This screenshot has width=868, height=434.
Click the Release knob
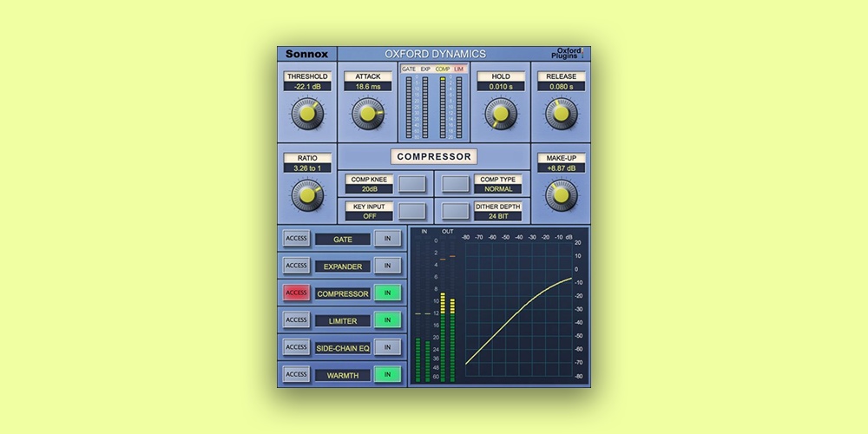[x=561, y=113]
